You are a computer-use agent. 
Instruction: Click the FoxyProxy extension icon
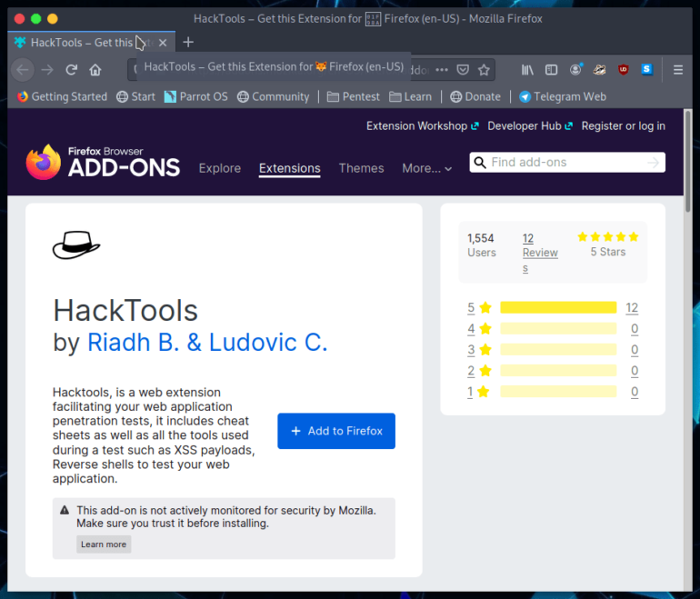tap(599, 70)
